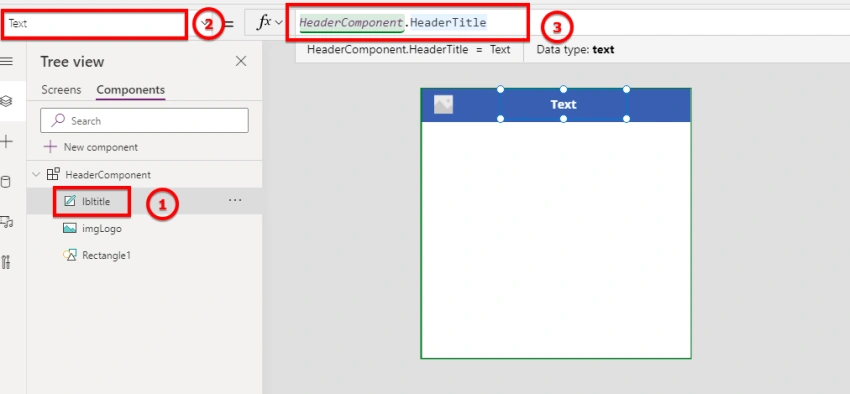Click the HeaderComponent.HeaderTitle formula bar
This screenshot has width=850, height=394.
393,23
